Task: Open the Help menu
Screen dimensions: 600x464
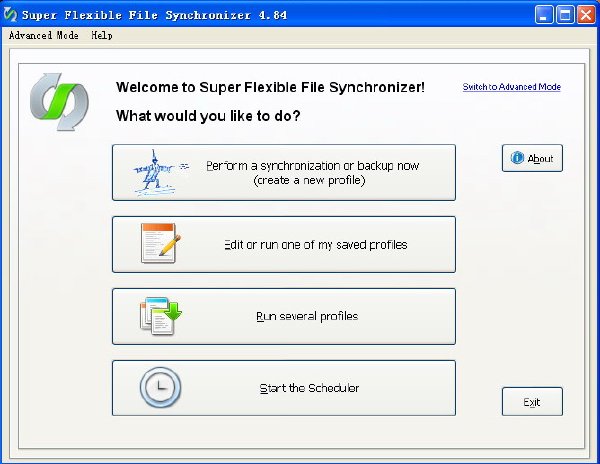Action: point(102,36)
